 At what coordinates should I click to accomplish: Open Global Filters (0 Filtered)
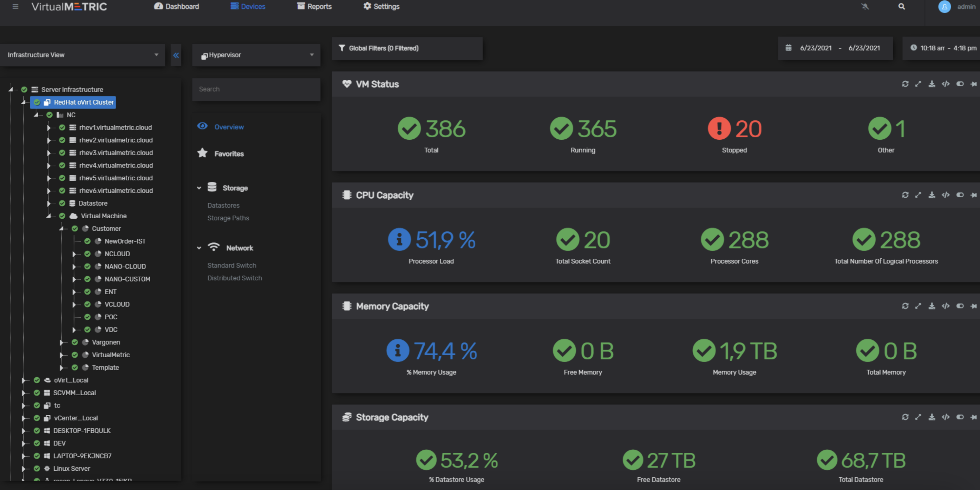[407, 48]
